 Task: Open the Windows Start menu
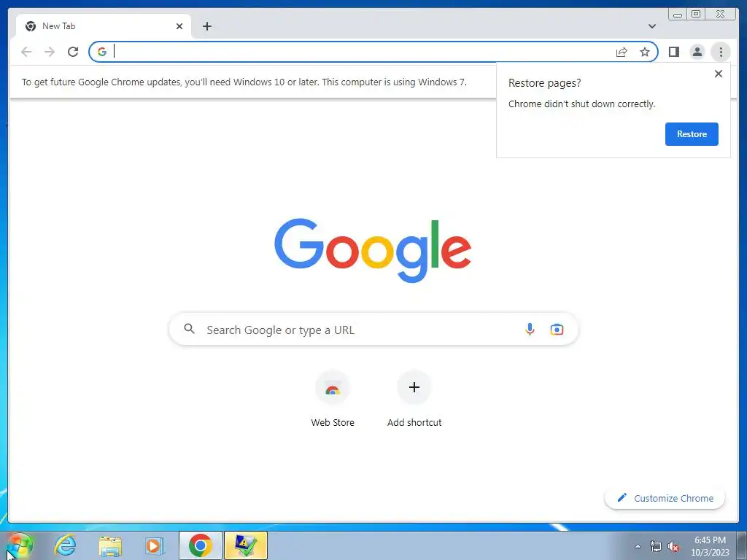pos(20,545)
